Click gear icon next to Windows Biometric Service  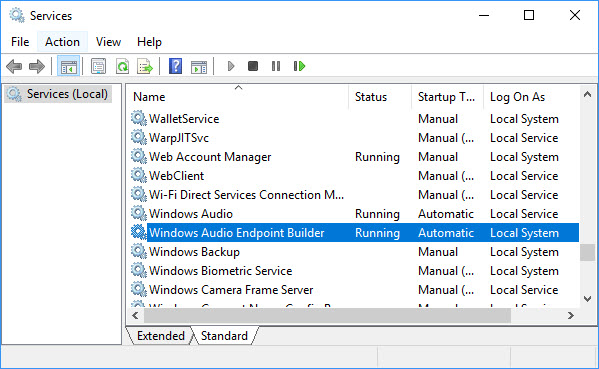pyautogui.click(x=139, y=270)
